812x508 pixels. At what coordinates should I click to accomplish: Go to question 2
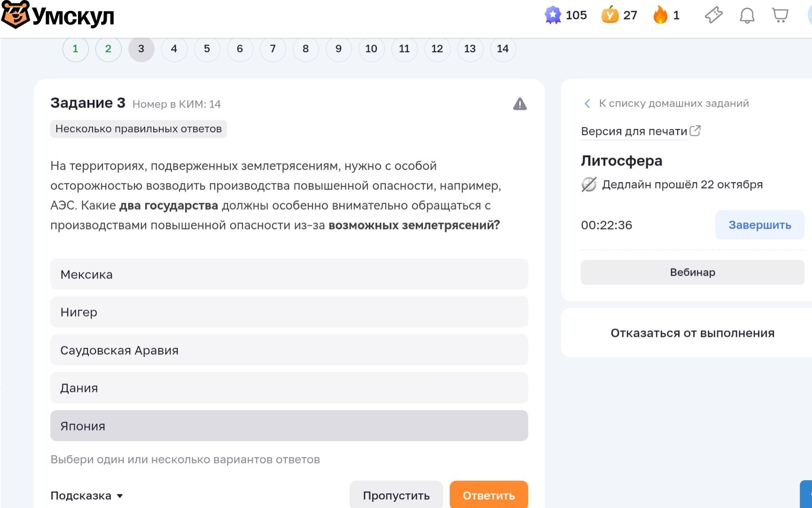(108, 49)
